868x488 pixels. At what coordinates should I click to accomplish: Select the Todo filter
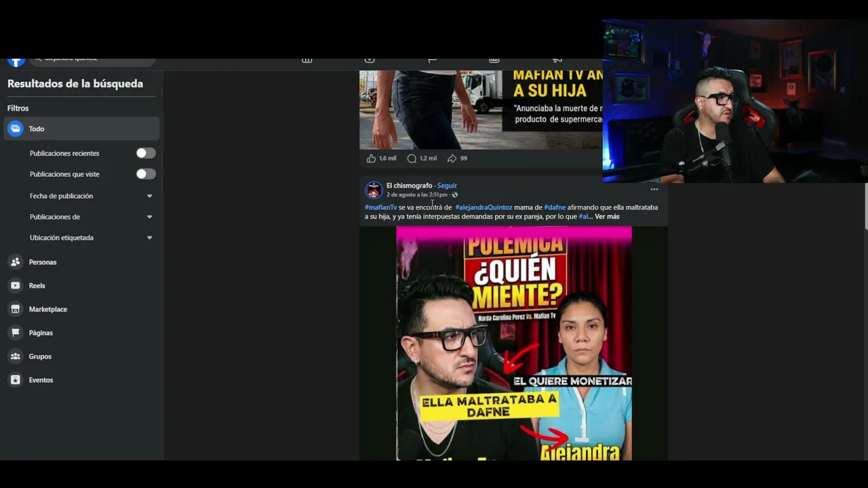82,129
